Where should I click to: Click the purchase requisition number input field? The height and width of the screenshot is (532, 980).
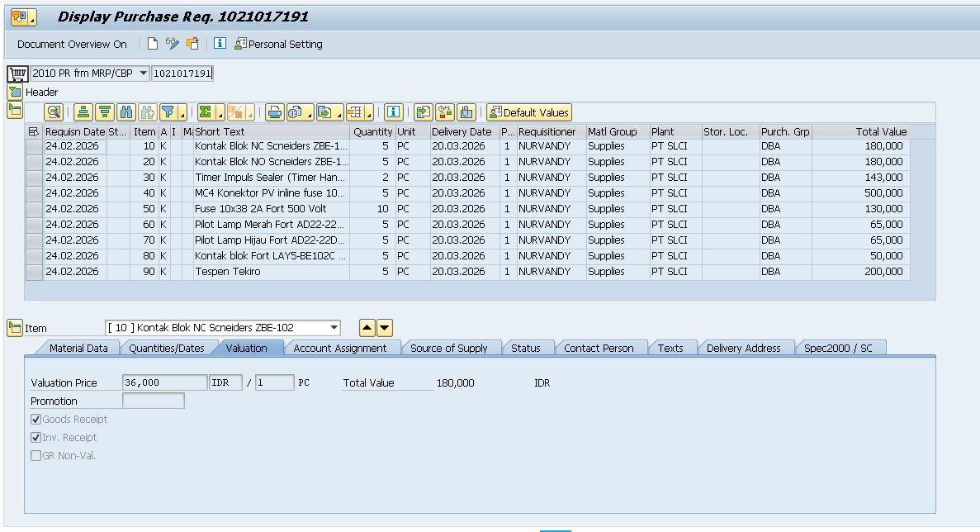(x=182, y=74)
